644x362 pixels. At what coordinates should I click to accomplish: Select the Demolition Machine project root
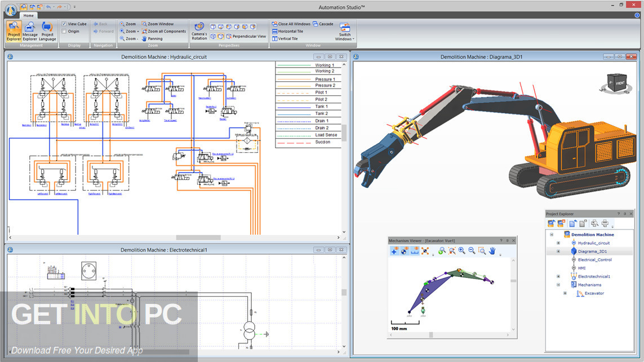pyautogui.click(x=592, y=235)
